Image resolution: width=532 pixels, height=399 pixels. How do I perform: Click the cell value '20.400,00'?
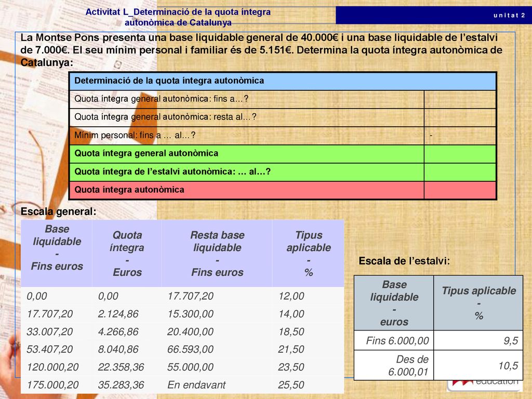(x=190, y=331)
